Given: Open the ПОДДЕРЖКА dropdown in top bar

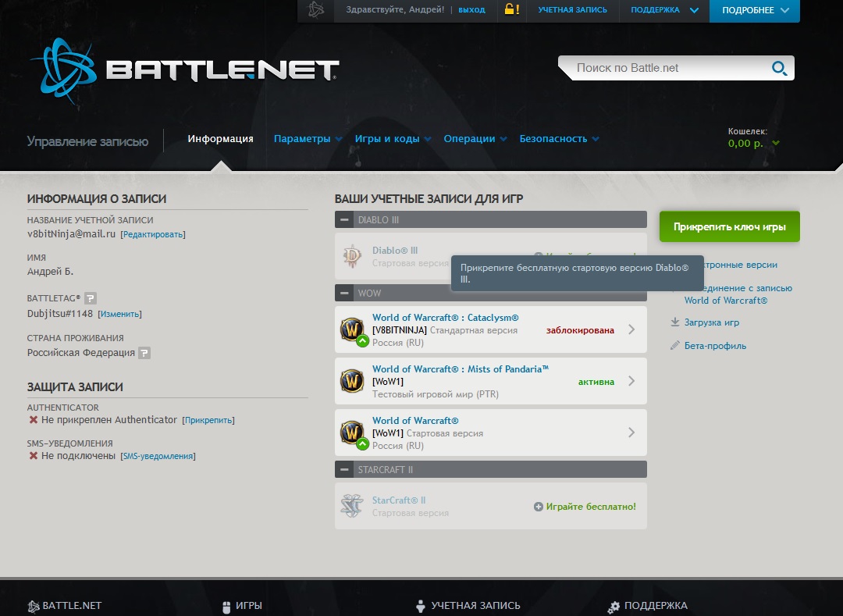Looking at the screenshot, I should pyautogui.click(x=664, y=9).
